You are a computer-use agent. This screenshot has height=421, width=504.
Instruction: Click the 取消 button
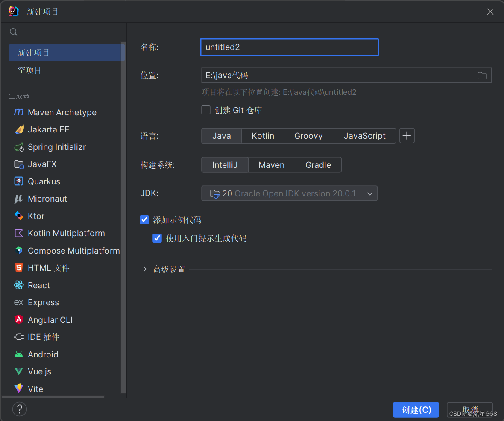click(x=469, y=409)
